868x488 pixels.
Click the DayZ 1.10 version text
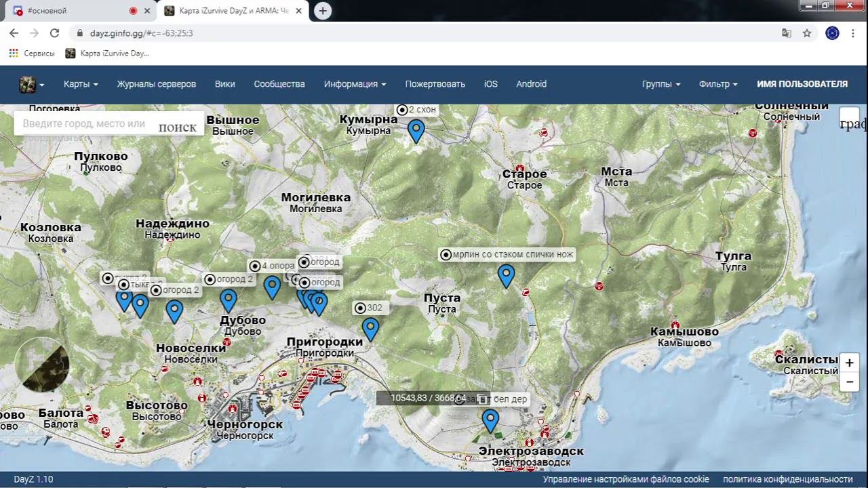coord(33,479)
